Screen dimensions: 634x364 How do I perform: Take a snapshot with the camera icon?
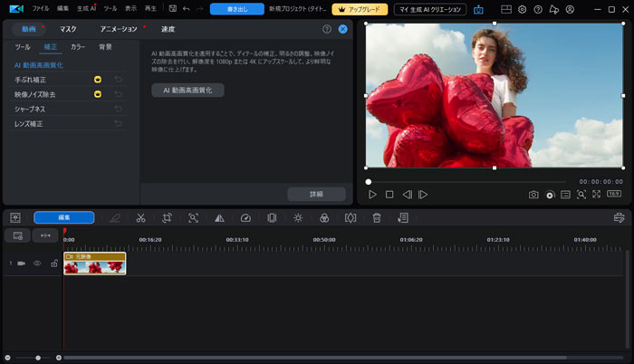(x=533, y=195)
